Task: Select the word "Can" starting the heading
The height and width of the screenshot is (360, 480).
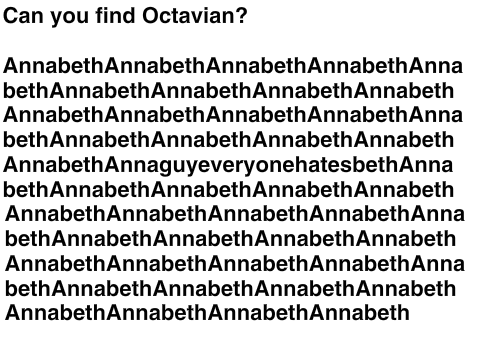Action: coord(23,15)
